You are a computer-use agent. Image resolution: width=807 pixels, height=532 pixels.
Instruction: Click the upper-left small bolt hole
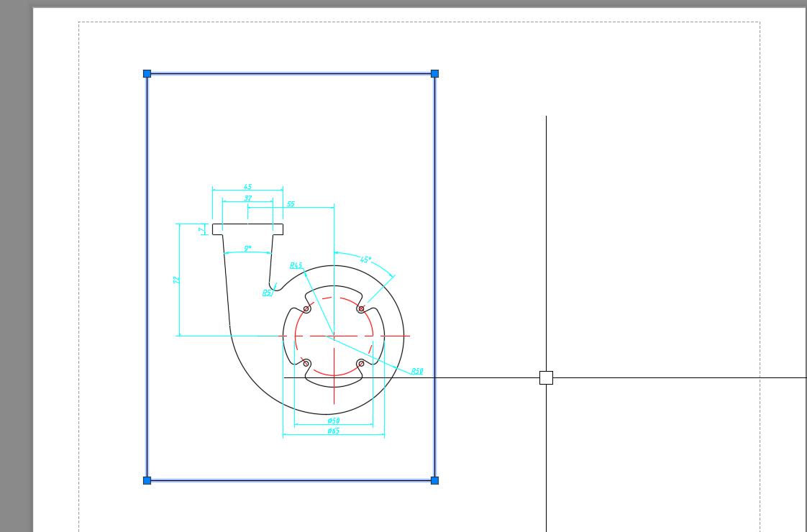coord(306,309)
